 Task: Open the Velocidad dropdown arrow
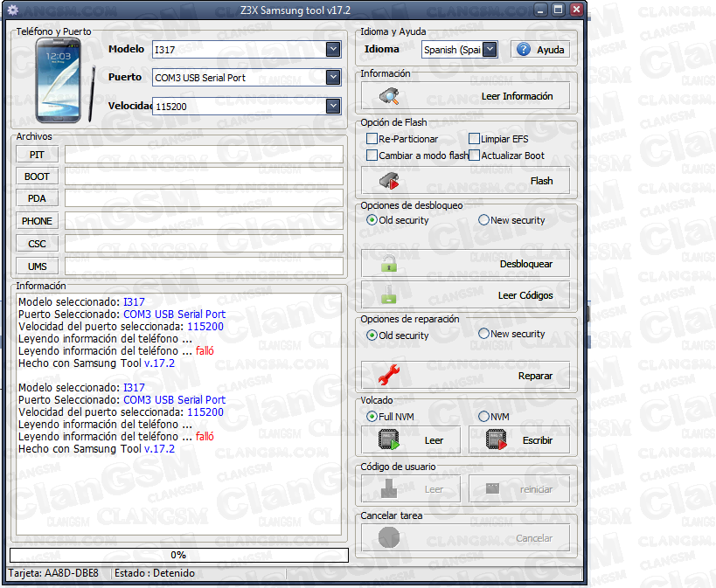(x=333, y=107)
